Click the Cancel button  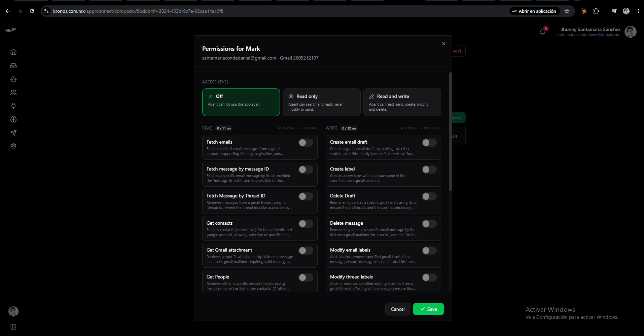tap(398, 309)
